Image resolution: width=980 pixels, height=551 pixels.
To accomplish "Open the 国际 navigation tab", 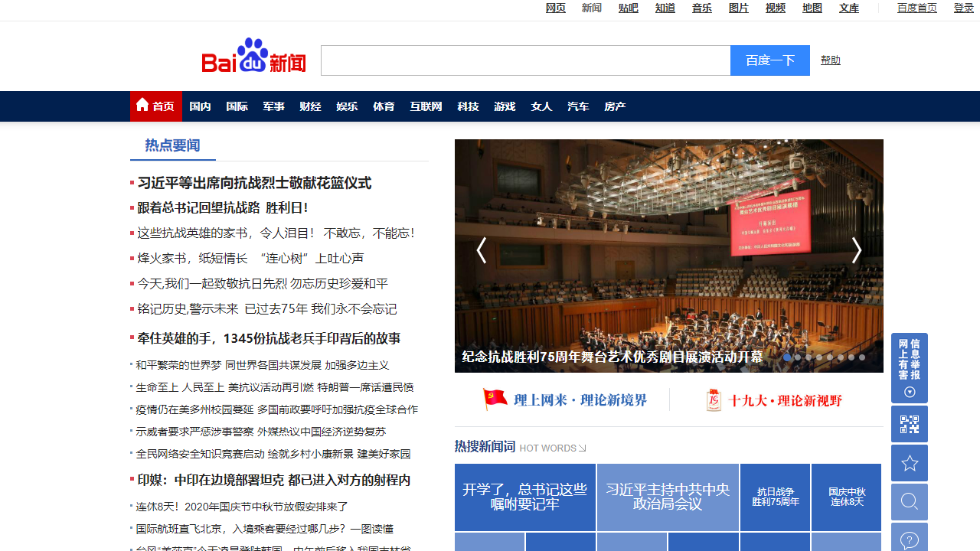I will pos(237,106).
